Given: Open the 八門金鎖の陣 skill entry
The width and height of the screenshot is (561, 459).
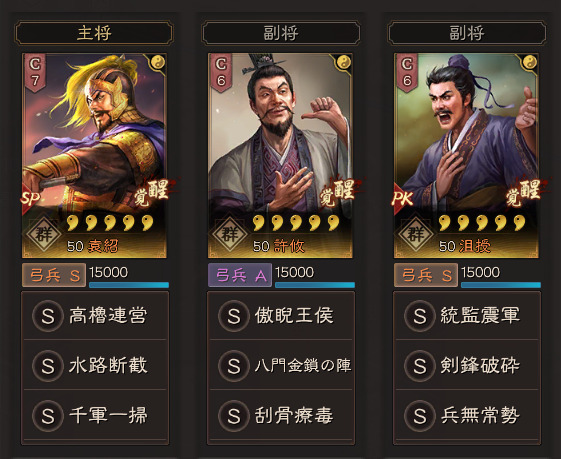Looking at the screenshot, I should (x=281, y=365).
